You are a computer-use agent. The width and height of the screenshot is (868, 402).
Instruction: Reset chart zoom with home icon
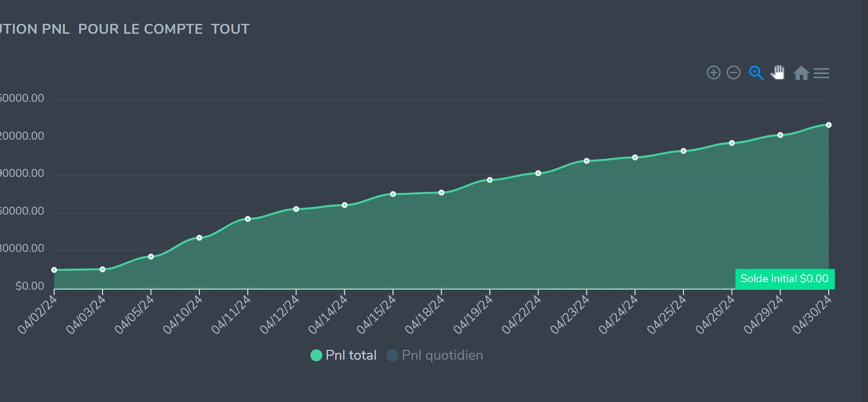[801, 74]
